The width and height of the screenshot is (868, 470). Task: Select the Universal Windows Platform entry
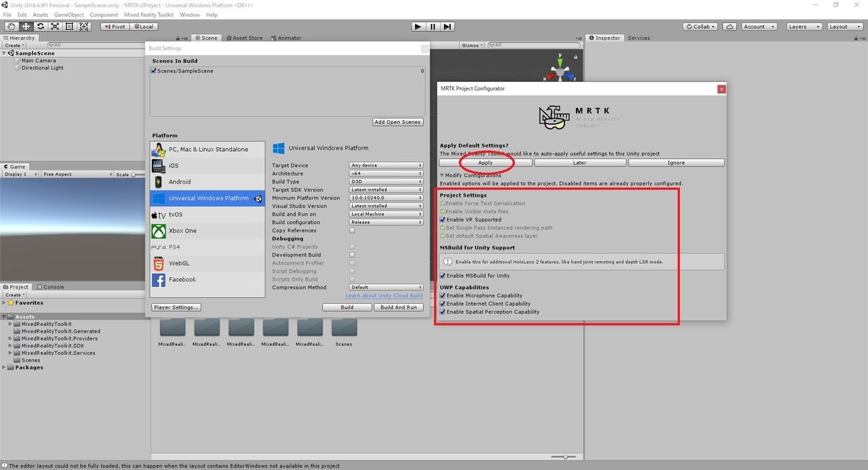coord(208,198)
